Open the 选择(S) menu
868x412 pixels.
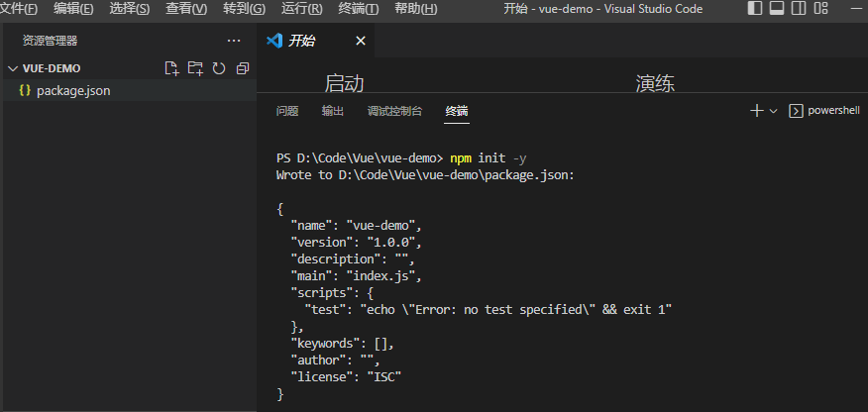pyautogui.click(x=130, y=9)
